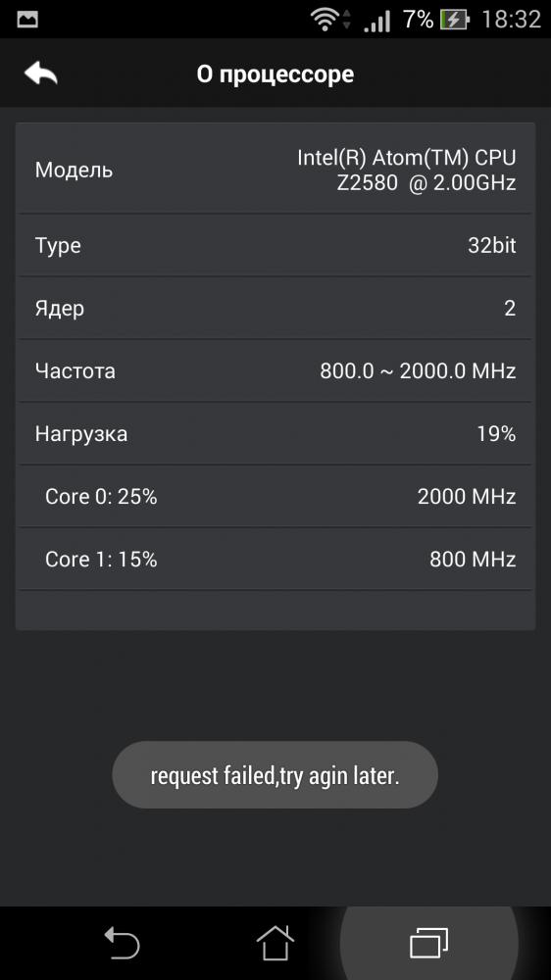
Task: Tap the Wi-Fi status icon
Action: coord(326,20)
